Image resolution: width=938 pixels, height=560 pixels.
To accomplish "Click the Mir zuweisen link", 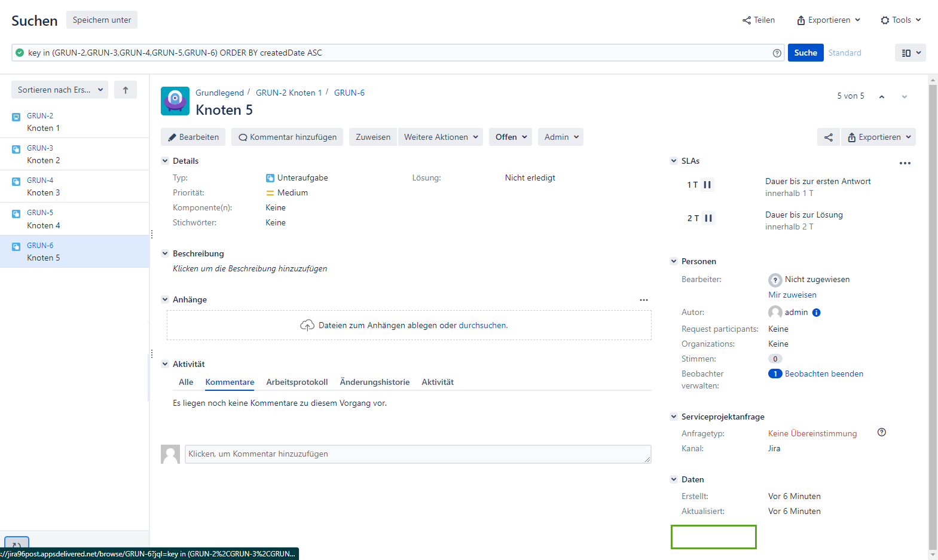I will (x=792, y=295).
